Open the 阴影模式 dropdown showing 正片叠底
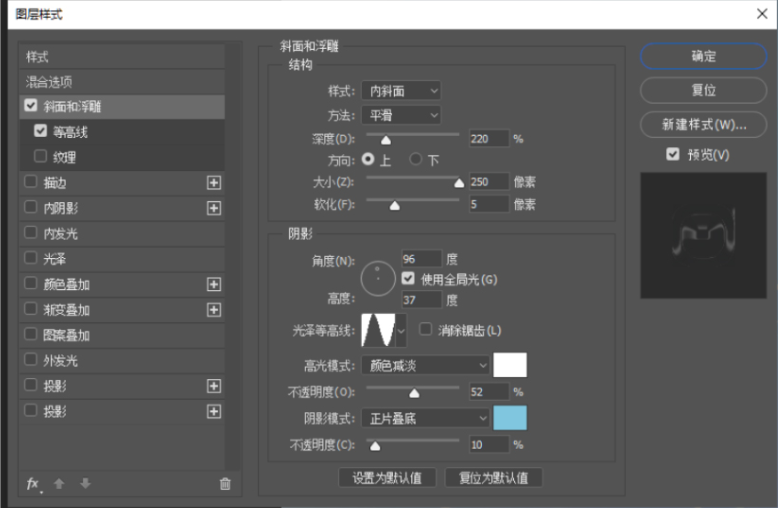The width and height of the screenshot is (778, 508). point(426,419)
